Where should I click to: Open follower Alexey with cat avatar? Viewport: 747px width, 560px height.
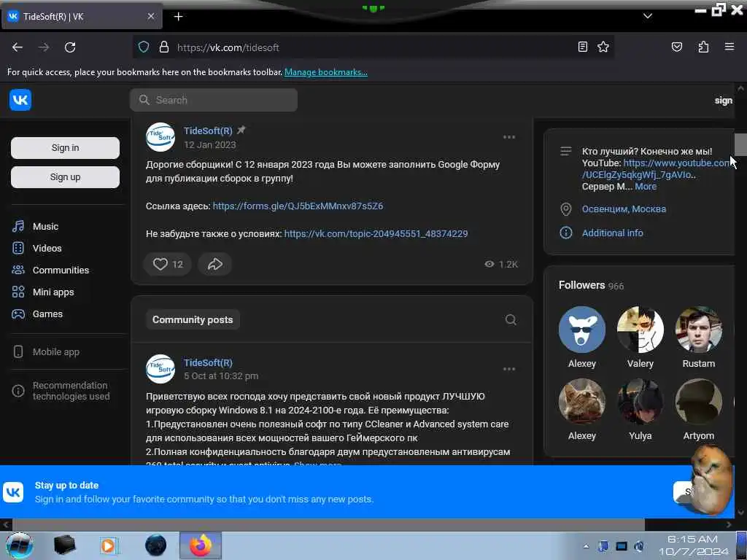point(581,402)
